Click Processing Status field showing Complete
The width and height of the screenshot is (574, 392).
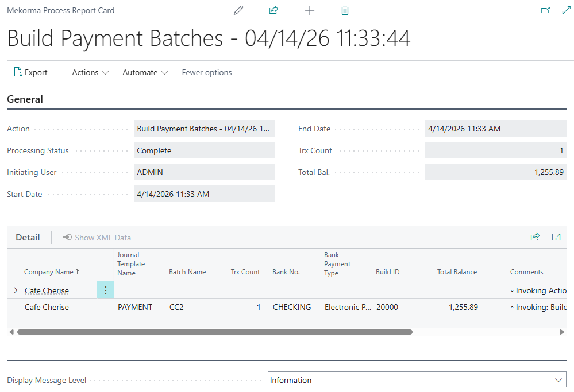point(205,150)
